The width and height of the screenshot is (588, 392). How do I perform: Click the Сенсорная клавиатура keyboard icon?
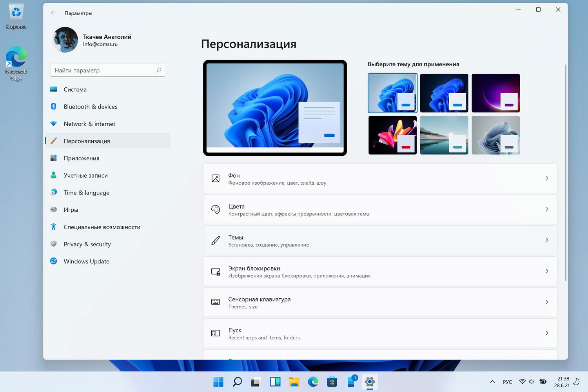216,302
